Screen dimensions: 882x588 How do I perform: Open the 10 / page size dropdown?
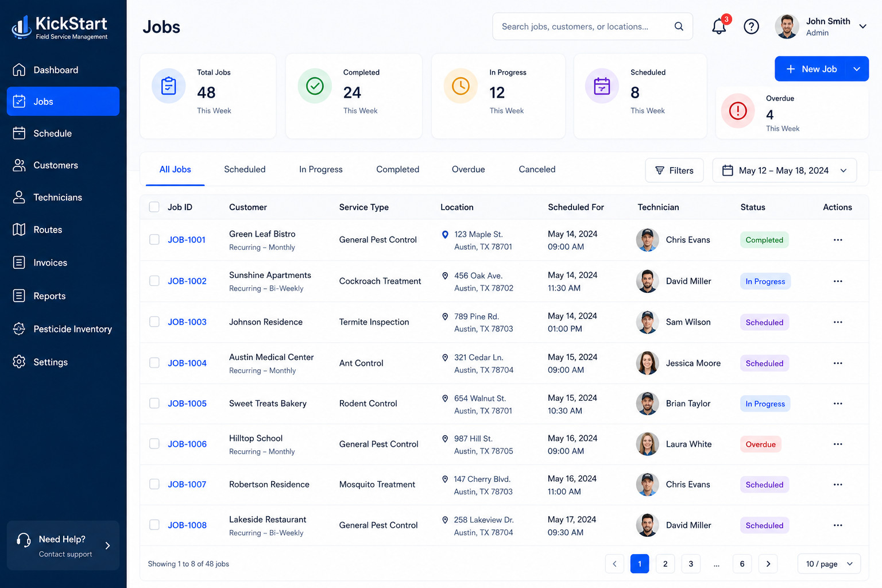[x=829, y=564]
